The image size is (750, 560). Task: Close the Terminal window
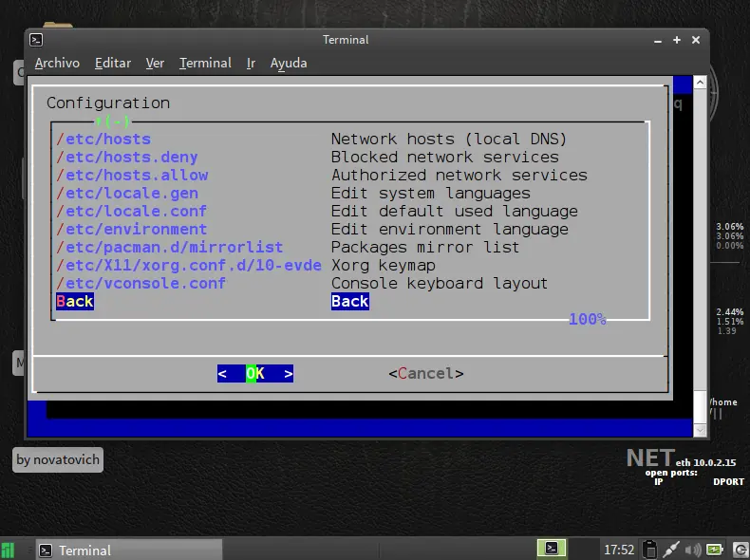[x=696, y=40]
